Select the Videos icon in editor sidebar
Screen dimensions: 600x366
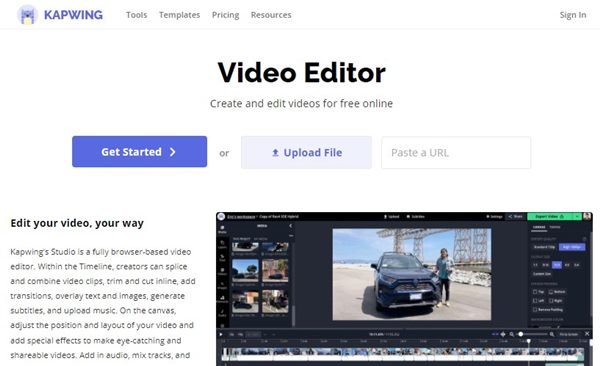pos(222,271)
